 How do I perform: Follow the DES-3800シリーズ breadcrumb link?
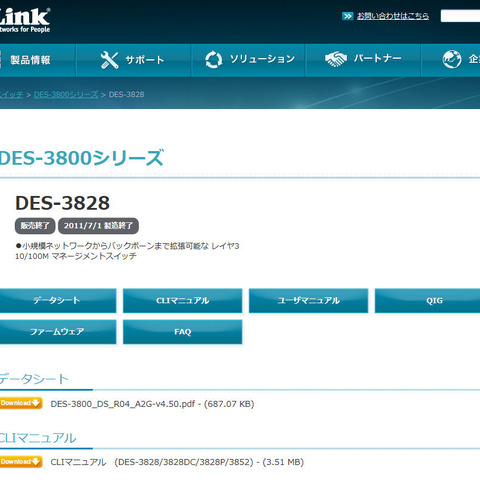[66, 95]
